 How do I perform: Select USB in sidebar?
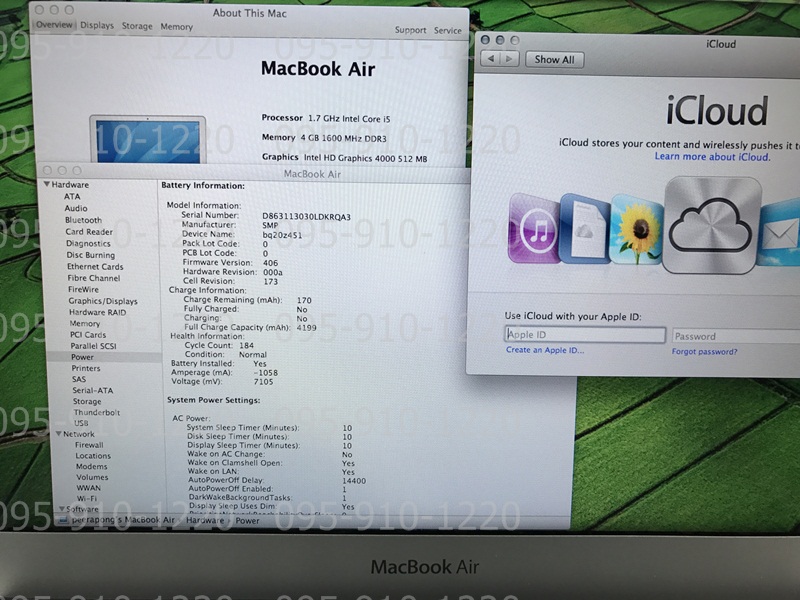pos(81,423)
